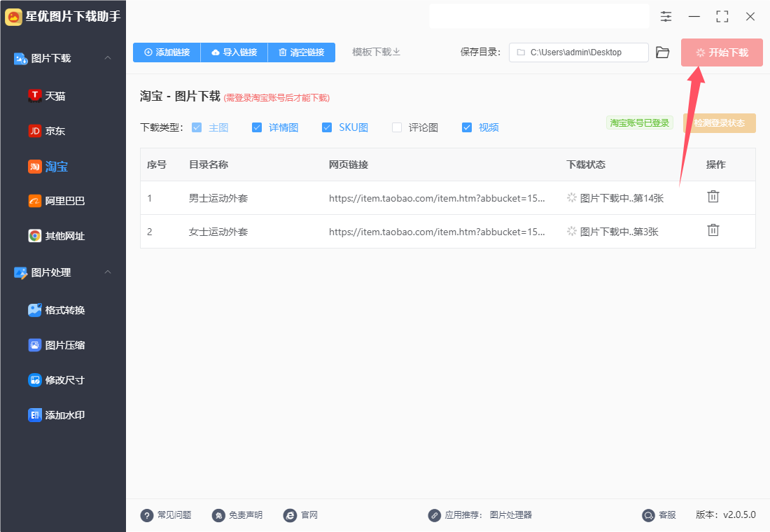Click the 女士运动外套 directory name cell
This screenshot has height=532, width=770.
pos(218,232)
